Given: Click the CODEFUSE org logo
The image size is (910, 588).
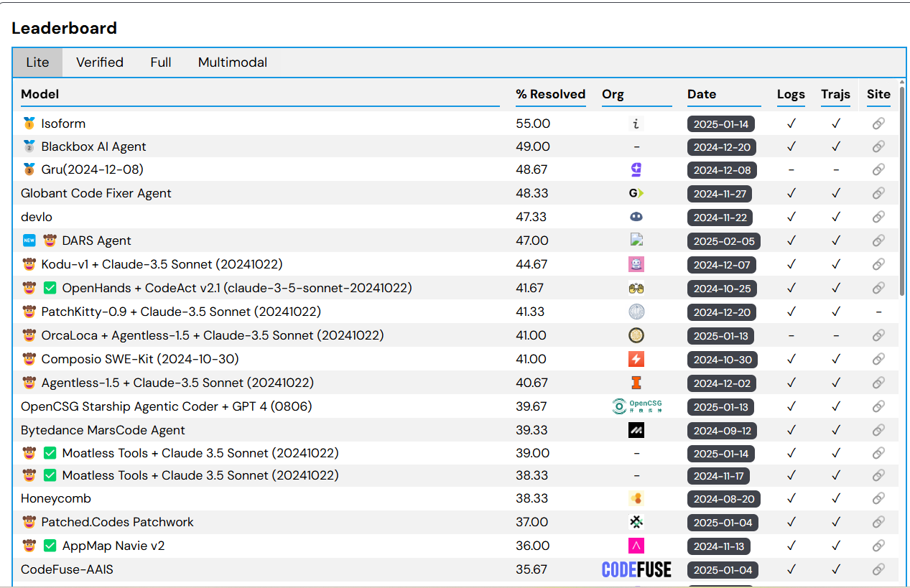Looking at the screenshot, I should pyautogui.click(x=636, y=569).
